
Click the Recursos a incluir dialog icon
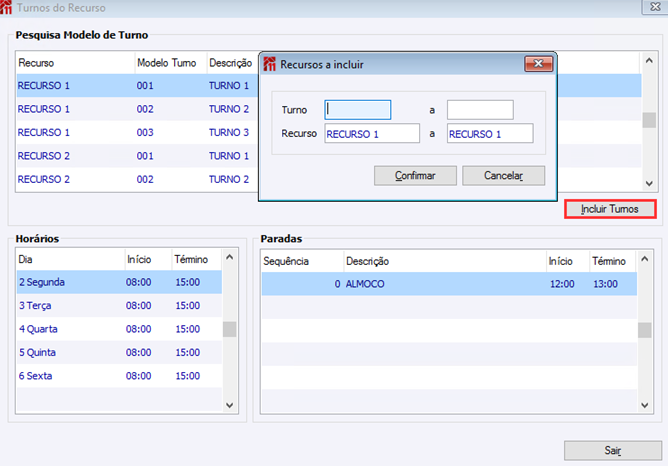(270, 64)
